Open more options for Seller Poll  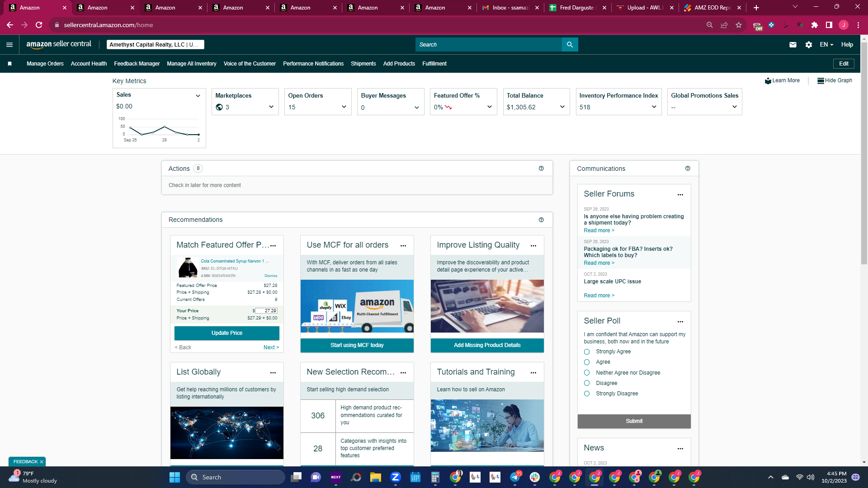click(680, 322)
